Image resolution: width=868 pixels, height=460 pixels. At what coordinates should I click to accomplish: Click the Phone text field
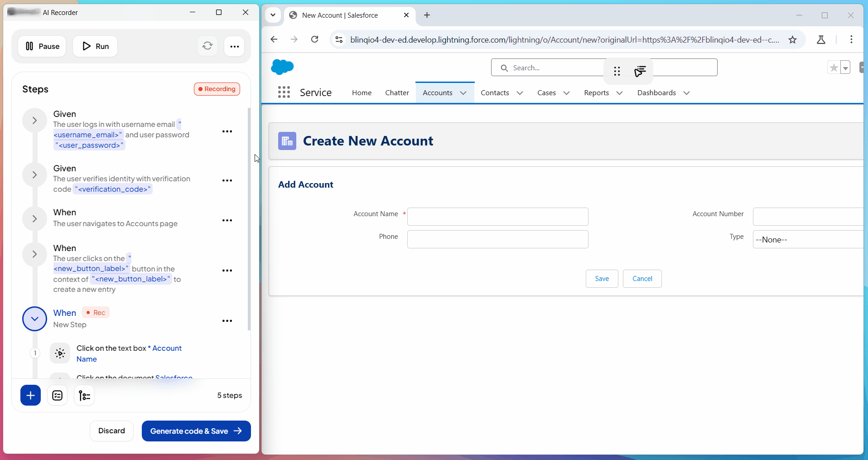497,239
